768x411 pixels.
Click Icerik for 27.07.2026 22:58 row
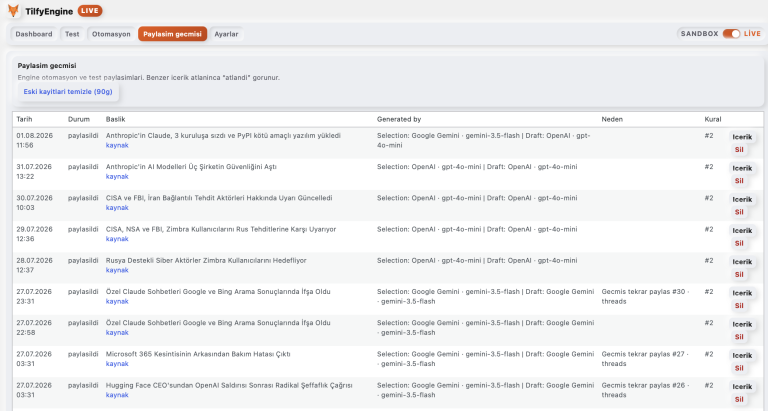[742, 324]
